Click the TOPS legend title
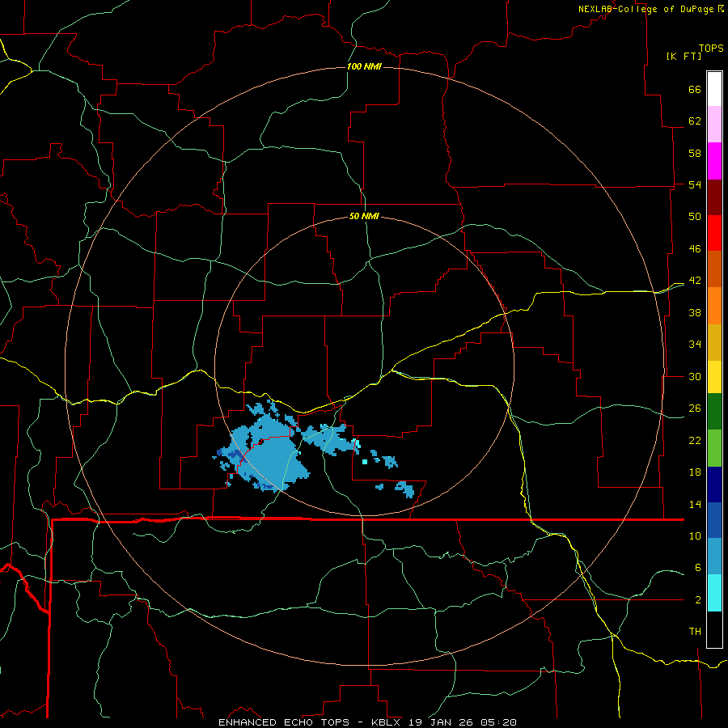 pos(711,48)
